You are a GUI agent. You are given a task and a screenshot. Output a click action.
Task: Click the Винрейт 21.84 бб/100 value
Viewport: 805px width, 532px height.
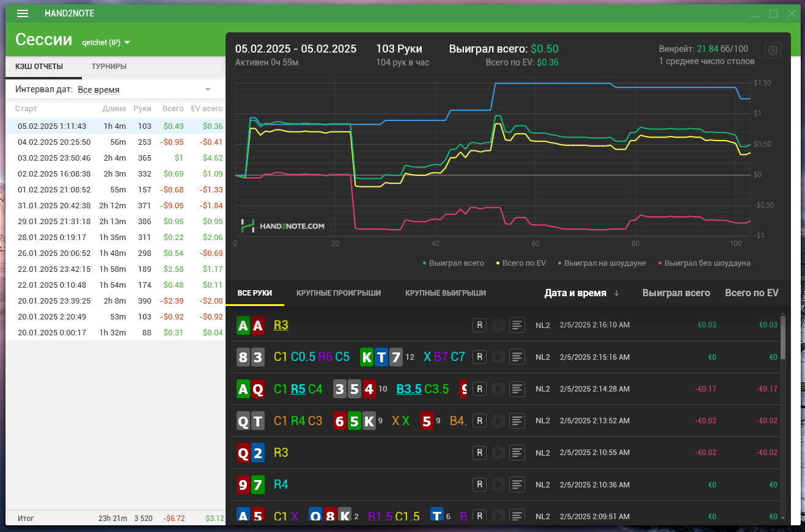coord(704,49)
